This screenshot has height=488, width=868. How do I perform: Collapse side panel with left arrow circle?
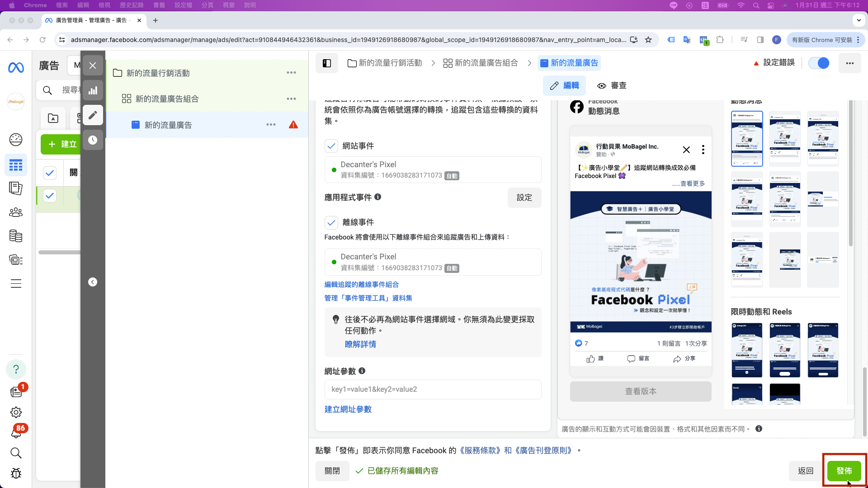(x=93, y=282)
